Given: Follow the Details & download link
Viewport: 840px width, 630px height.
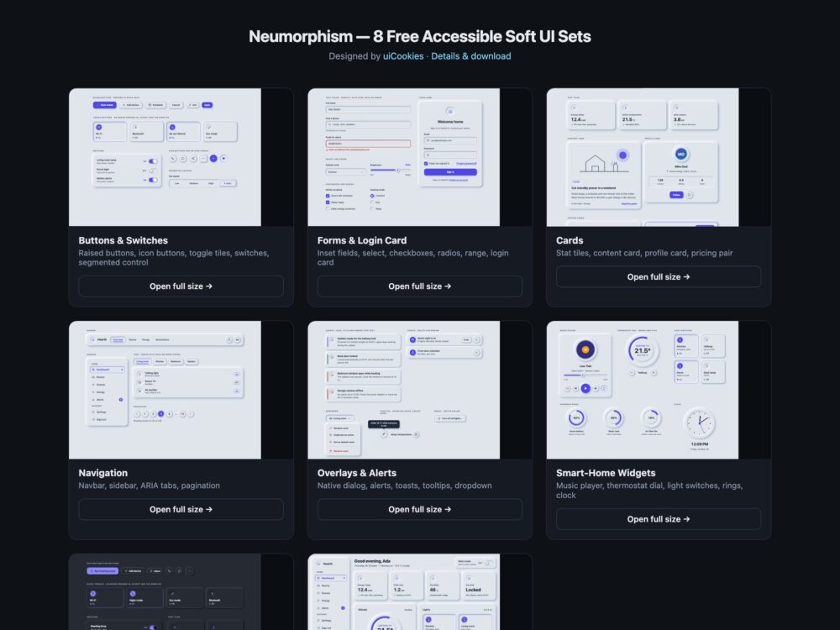Looking at the screenshot, I should click(x=471, y=56).
